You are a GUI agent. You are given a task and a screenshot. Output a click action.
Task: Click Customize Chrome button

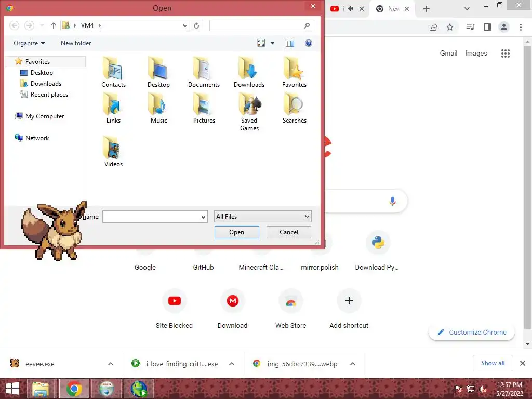tap(472, 332)
